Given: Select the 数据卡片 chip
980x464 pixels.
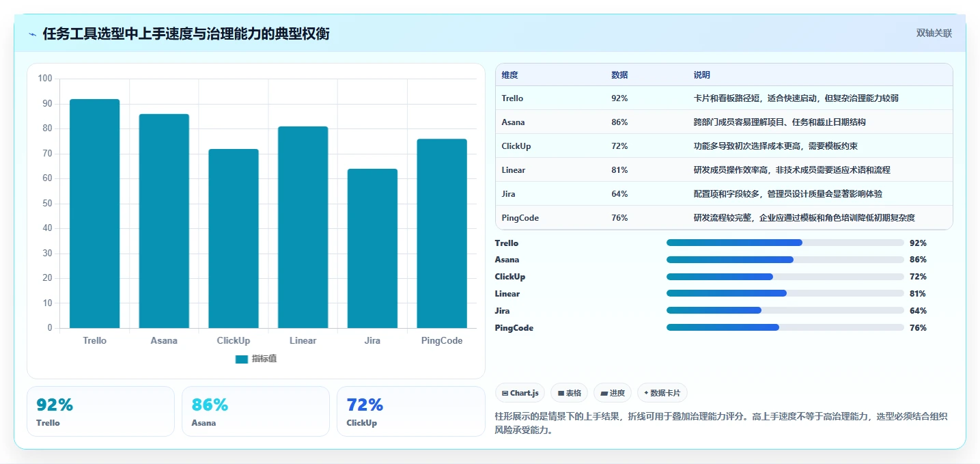Looking at the screenshot, I should coord(662,393).
